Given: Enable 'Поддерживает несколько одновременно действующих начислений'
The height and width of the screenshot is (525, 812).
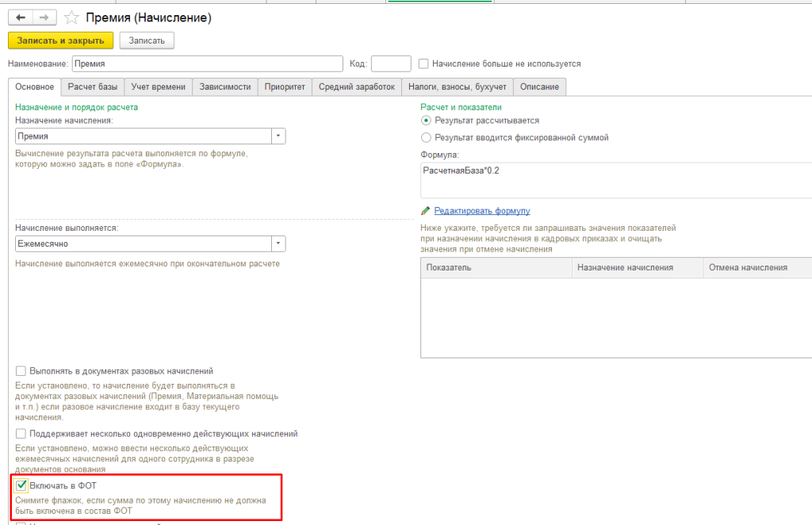Looking at the screenshot, I should pos(21,434).
